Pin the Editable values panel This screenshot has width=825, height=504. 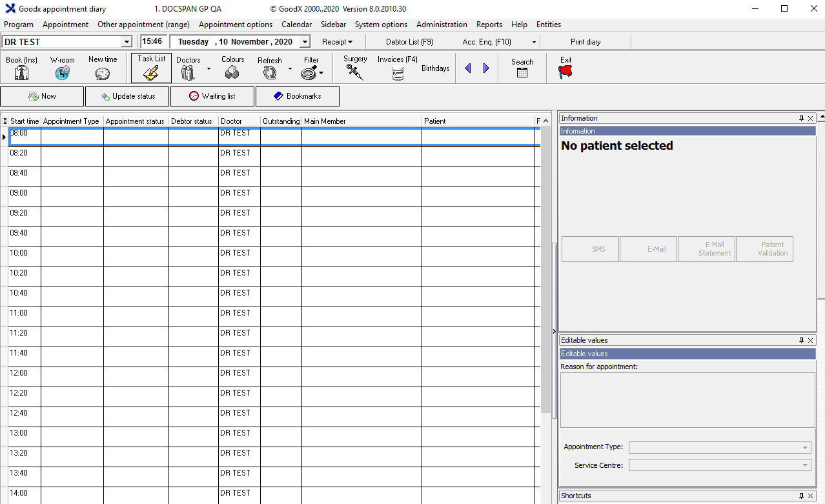click(x=801, y=340)
